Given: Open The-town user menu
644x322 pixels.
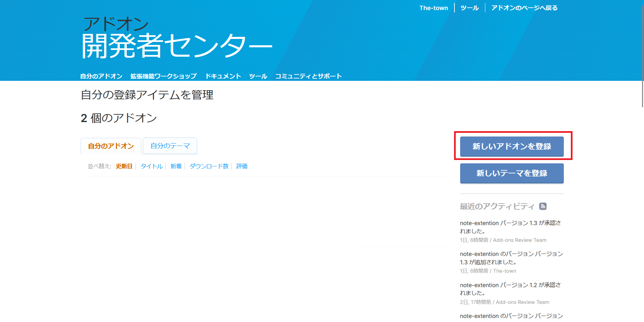Looking at the screenshot, I should (434, 8).
